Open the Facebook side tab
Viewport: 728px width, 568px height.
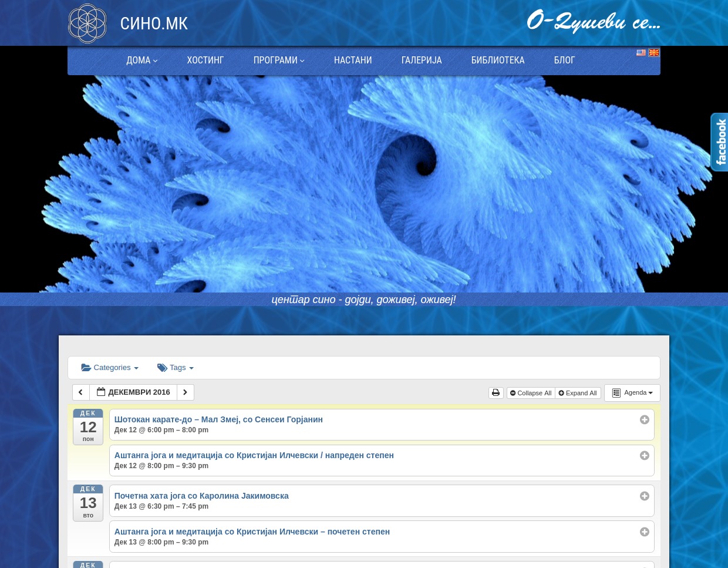click(x=720, y=142)
